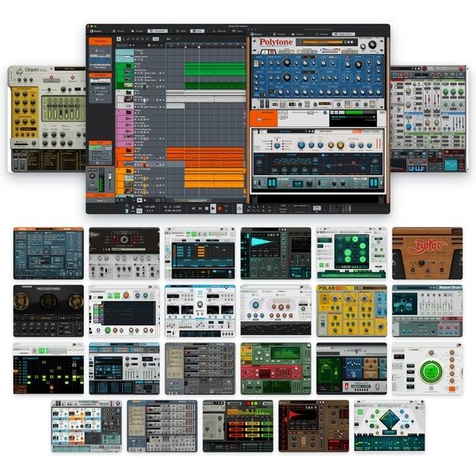Open the brown thumbnail with red waveform display
Viewport: 476px width, 476px height.
click(x=313, y=426)
